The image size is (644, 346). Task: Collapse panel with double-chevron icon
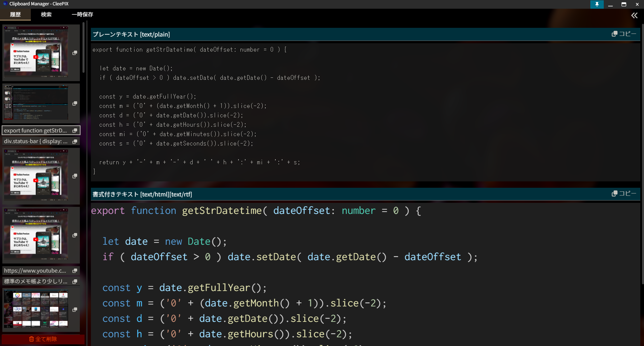click(634, 15)
